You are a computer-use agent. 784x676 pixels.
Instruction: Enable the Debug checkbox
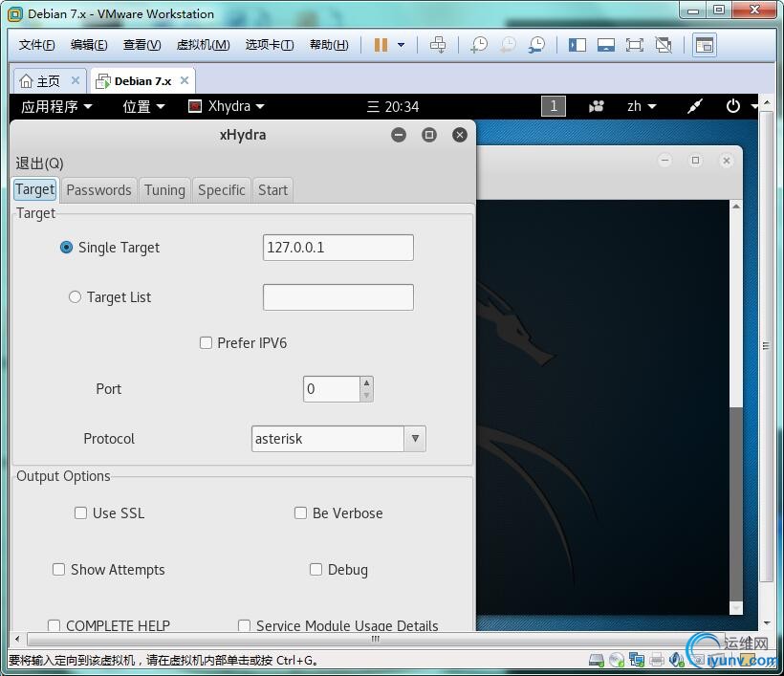pyautogui.click(x=316, y=570)
